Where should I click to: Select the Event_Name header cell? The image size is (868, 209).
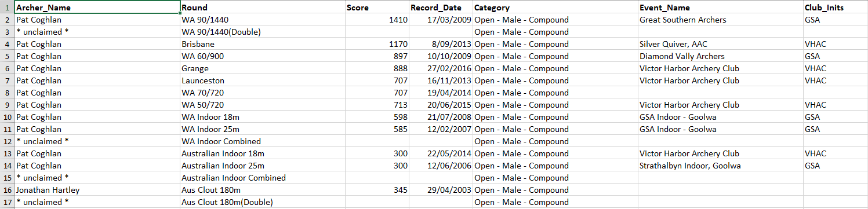coord(720,8)
